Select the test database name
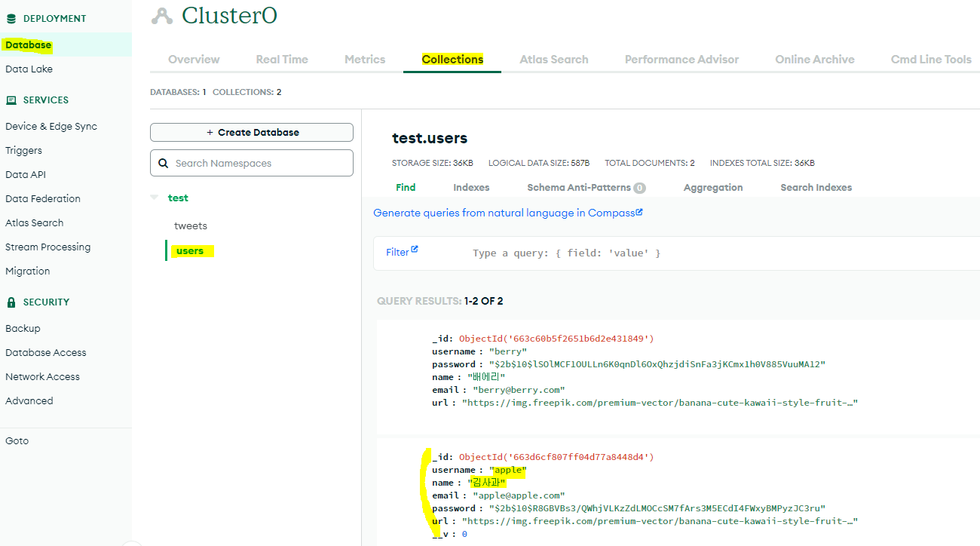The height and width of the screenshot is (546, 980). [178, 198]
